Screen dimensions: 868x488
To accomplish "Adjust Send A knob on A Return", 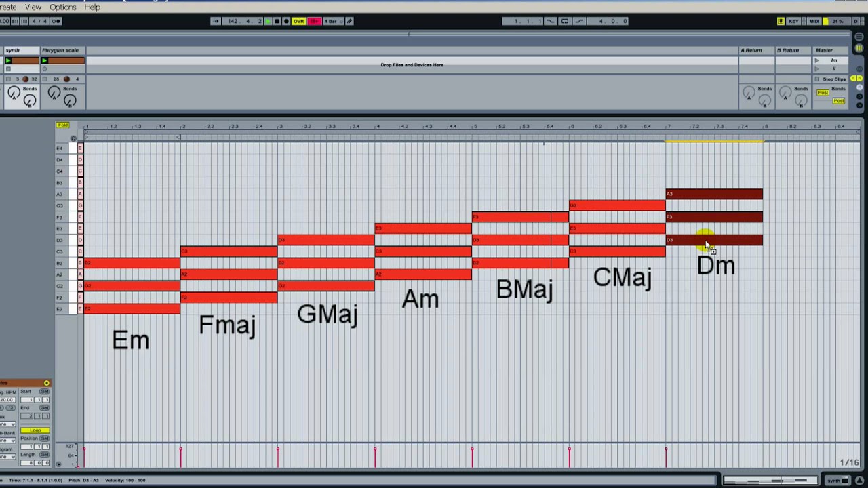I will pos(749,93).
